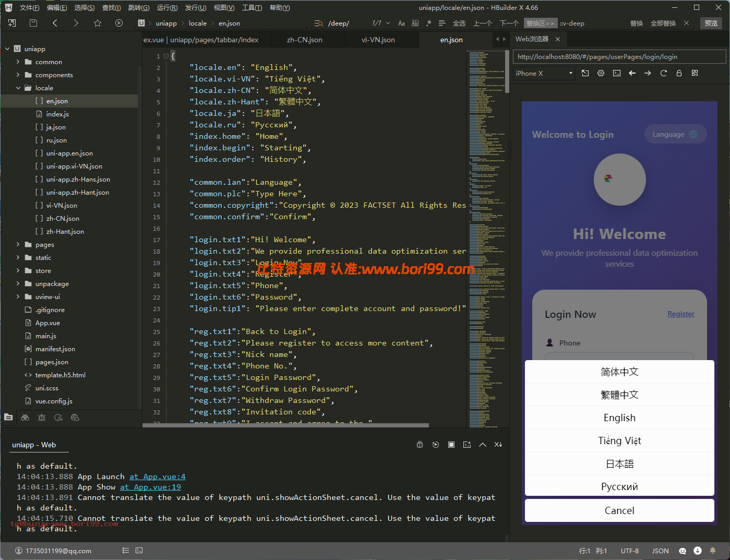Close the Web浏览器 tab
The width and height of the screenshot is (730, 560).
[558, 39]
